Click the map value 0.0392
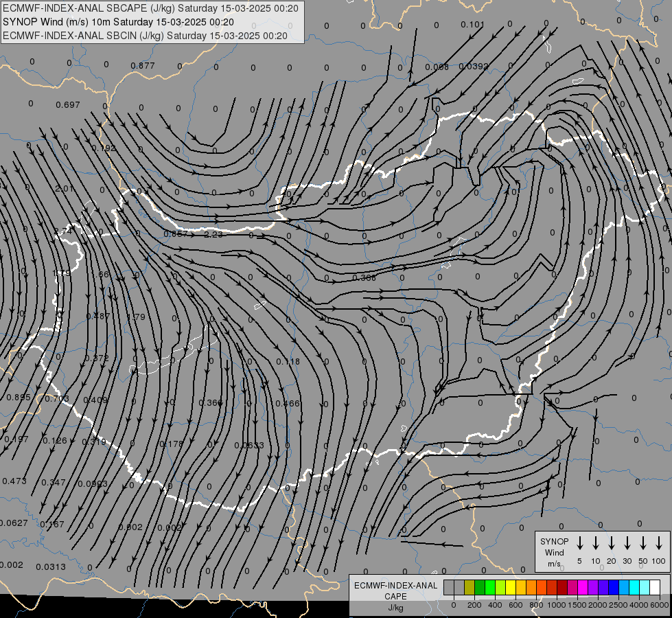 click(x=474, y=66)
